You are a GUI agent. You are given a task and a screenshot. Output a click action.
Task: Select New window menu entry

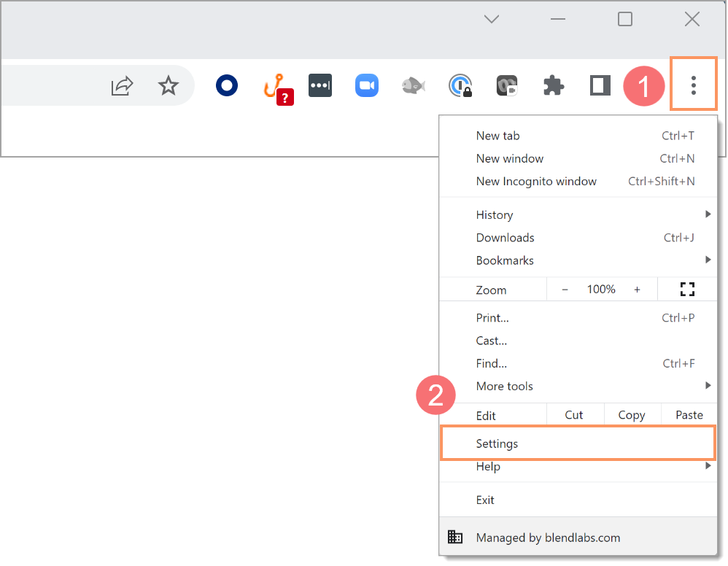(578, 158)
